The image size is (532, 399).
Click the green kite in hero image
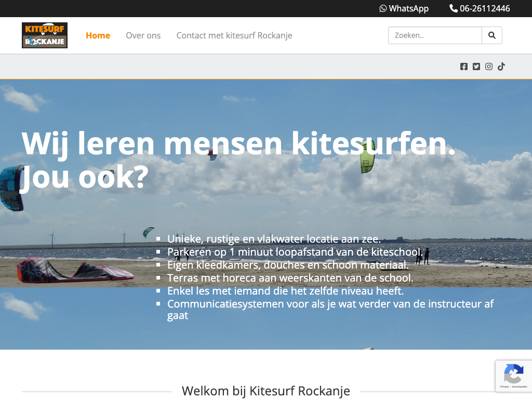(367, 157)
